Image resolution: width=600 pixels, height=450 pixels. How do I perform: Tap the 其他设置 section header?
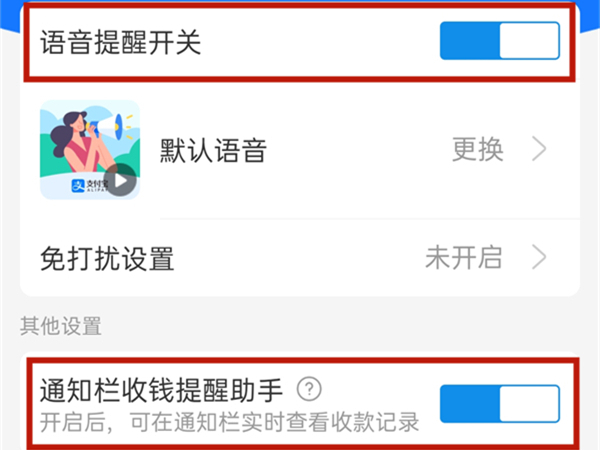(61, 326)
